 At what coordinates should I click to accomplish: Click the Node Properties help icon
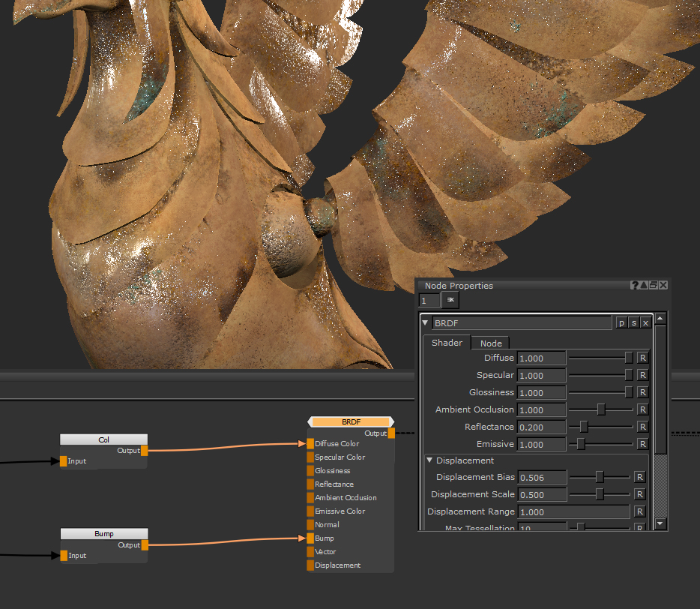pos(636,286)
